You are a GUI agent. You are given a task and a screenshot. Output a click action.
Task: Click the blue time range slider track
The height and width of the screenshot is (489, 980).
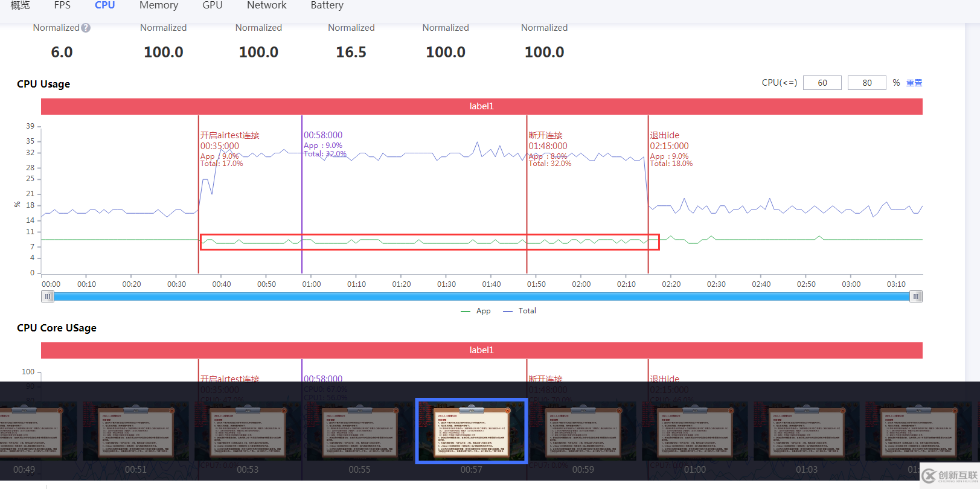482,296
